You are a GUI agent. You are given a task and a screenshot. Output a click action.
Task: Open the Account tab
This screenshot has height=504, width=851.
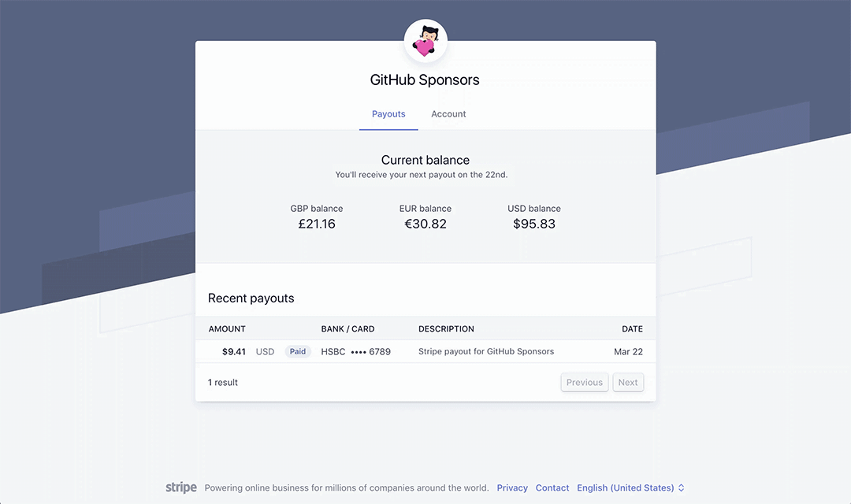(448, 114)
